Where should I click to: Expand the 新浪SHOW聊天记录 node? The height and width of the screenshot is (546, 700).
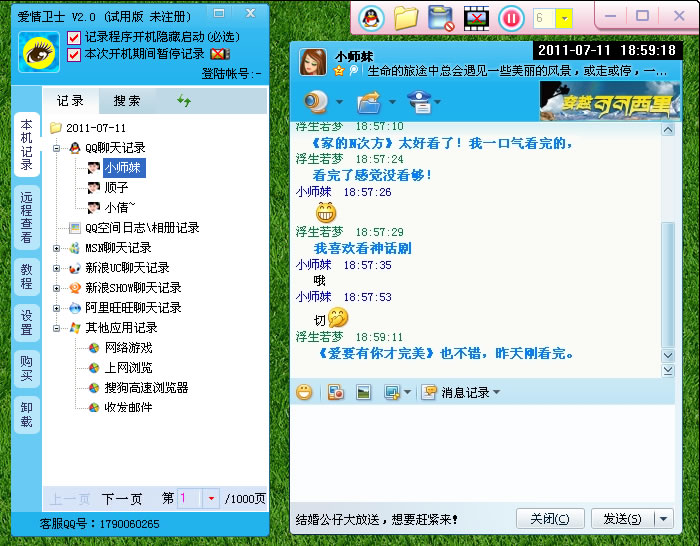point(56,288)
